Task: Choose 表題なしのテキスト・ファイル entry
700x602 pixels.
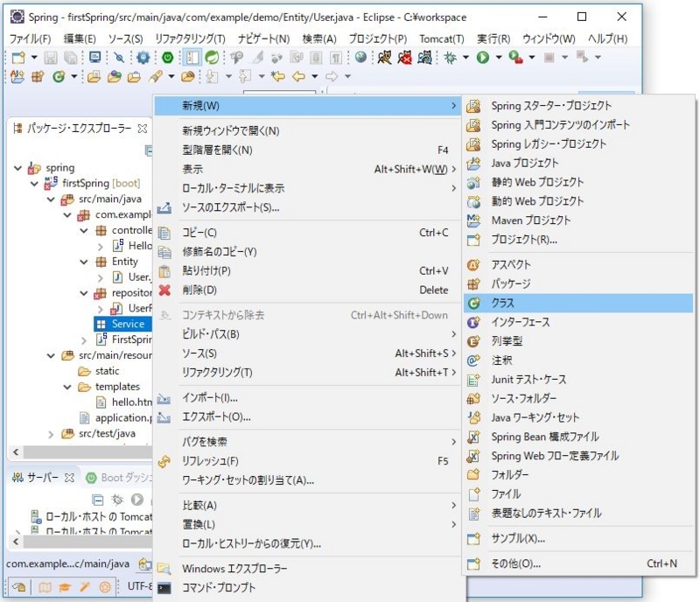Action: 577,514
